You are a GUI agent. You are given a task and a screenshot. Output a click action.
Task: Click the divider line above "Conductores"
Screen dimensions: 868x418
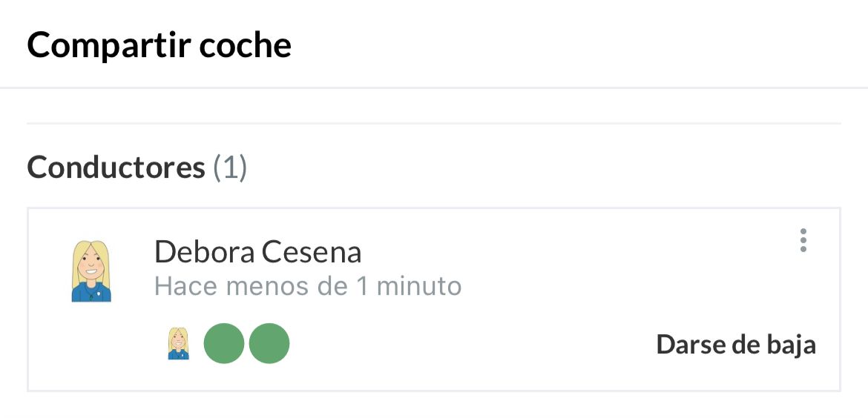click(434, 123)
